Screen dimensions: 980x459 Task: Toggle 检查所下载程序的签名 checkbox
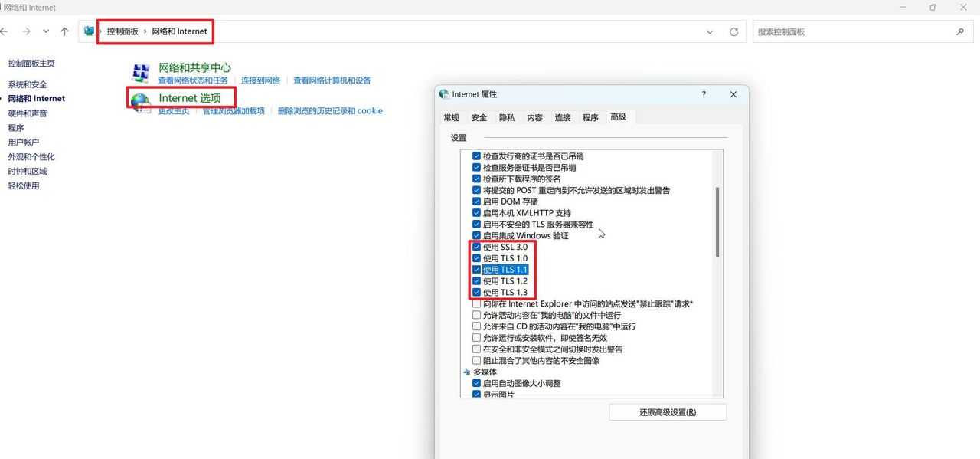[x=477, y=179]
